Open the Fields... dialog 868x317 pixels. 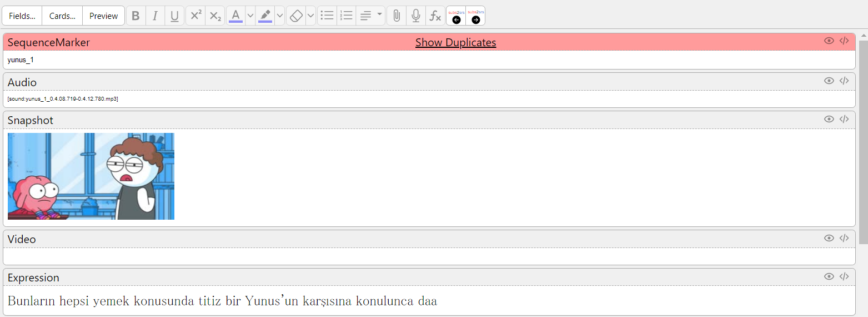tap(22, 16)
